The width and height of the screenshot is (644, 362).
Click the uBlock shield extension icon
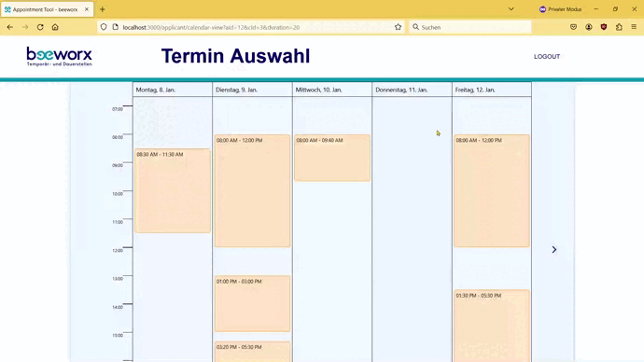[604, 27]
